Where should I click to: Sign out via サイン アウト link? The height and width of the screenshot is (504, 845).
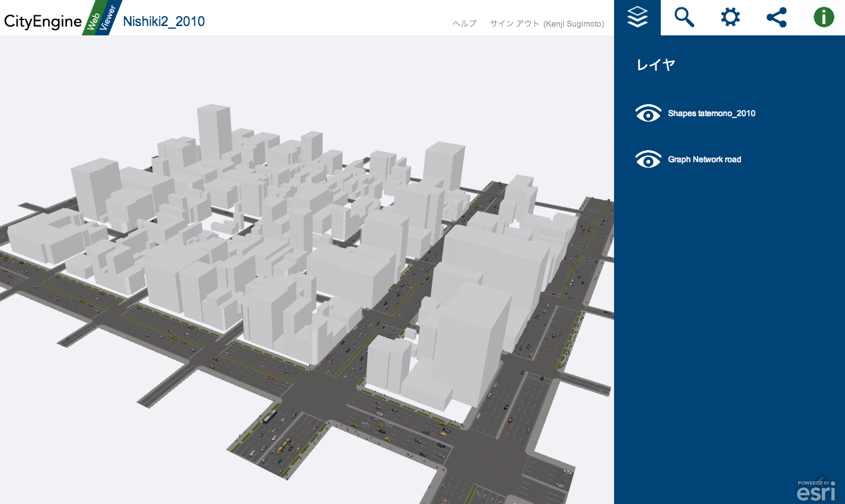(x=514, y=23)
